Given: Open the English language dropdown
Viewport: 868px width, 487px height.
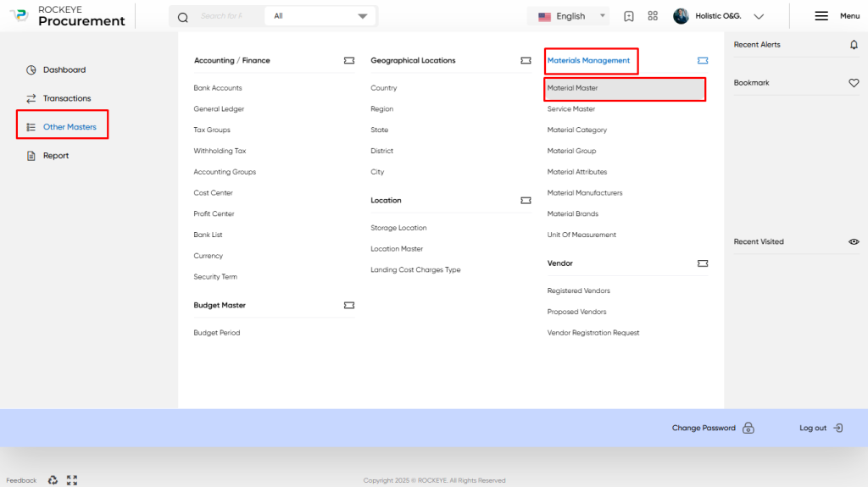Looking at the screenshot, I should pyautogui.click(x=568, y=16).
